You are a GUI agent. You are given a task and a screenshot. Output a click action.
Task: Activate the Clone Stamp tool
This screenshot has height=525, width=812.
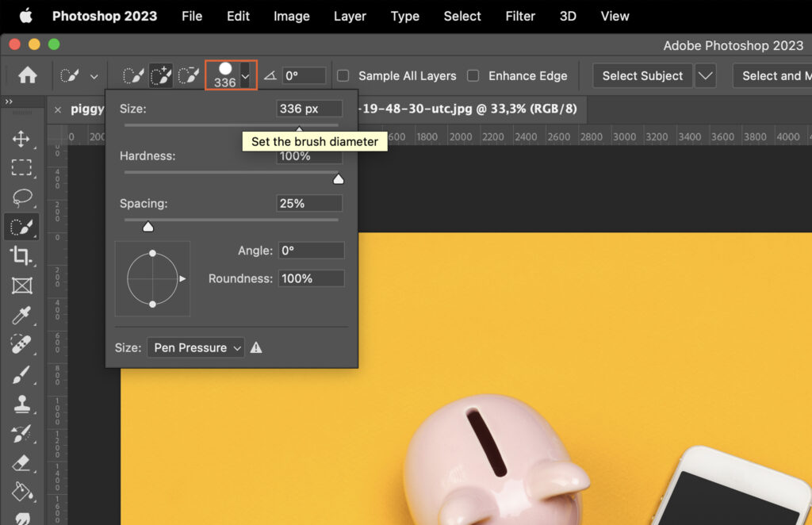[21, 404]
